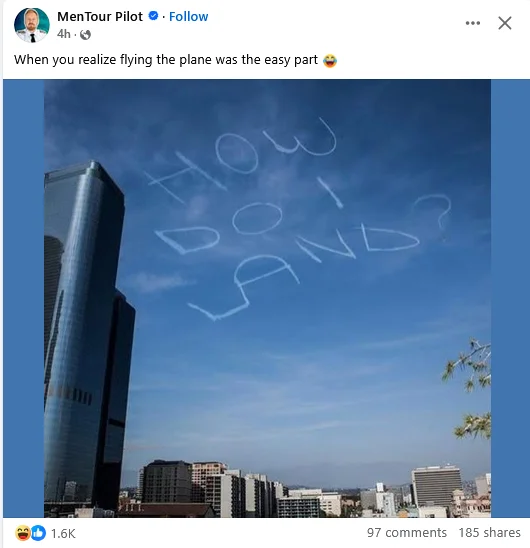Image resolution: width=530 pixels, height=548 pixels.
Task: Open MenTour Pilot's profile picture
Action: [x=32, y=25]
